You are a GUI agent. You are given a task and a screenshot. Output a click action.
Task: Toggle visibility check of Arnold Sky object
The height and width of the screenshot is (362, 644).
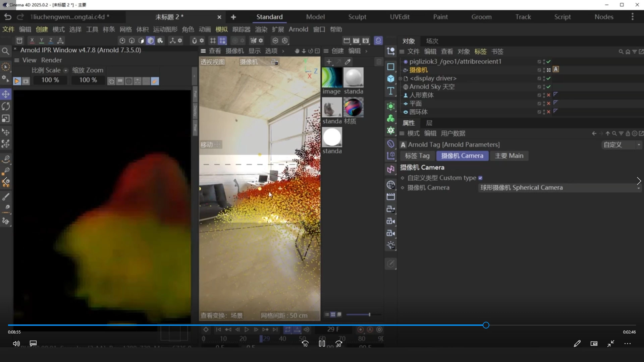click(x=549, y=87)
